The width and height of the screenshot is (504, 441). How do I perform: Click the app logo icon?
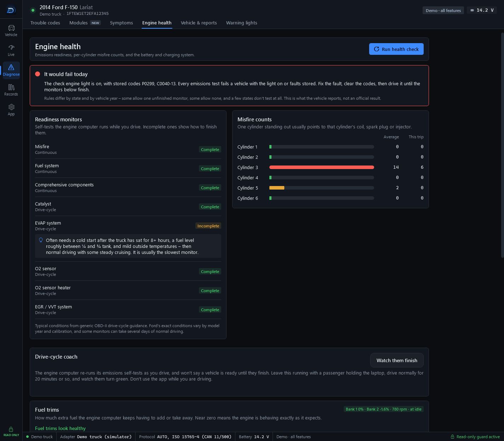pyautogui.click(x=11, y=10)
